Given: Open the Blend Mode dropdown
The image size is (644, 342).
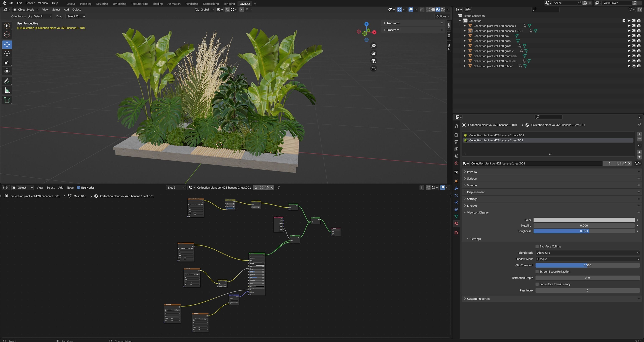Looking at the screenshot, I should [x=587, y=253].
